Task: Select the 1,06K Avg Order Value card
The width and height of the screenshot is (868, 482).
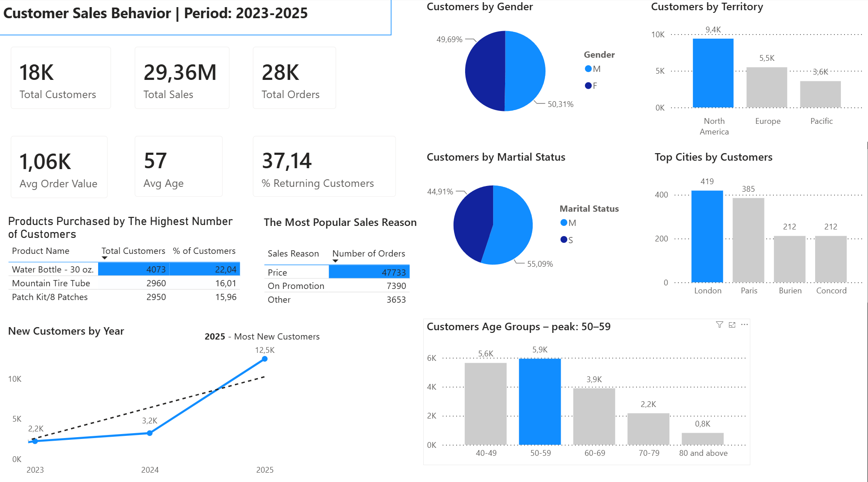Action: (59, 166)
